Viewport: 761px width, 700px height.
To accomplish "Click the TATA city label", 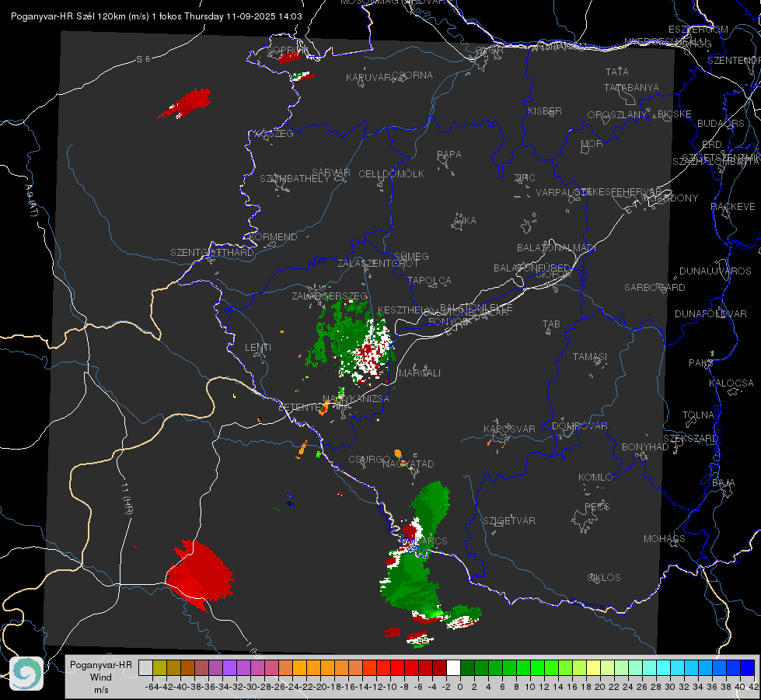I will tap(617, 72).
